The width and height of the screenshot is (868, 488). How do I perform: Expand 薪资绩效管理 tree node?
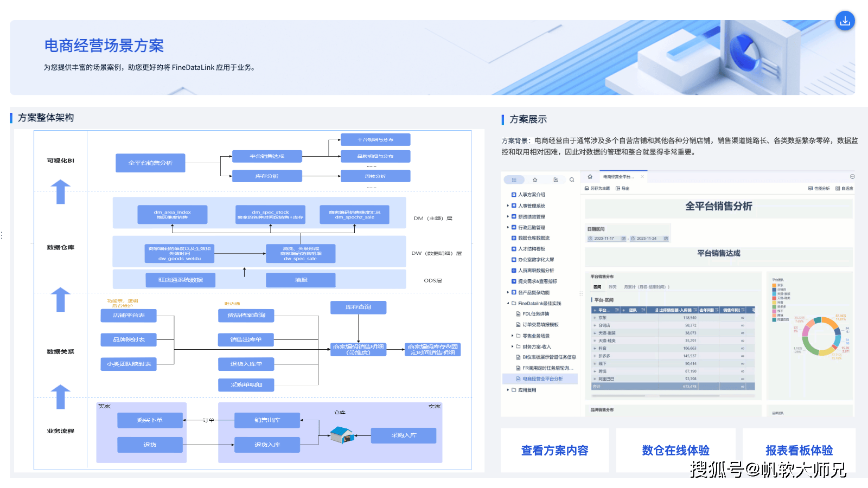[508, 216]
